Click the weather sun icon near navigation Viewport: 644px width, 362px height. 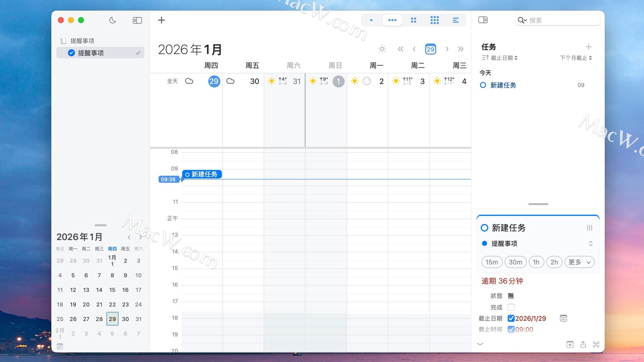(382, 49)
